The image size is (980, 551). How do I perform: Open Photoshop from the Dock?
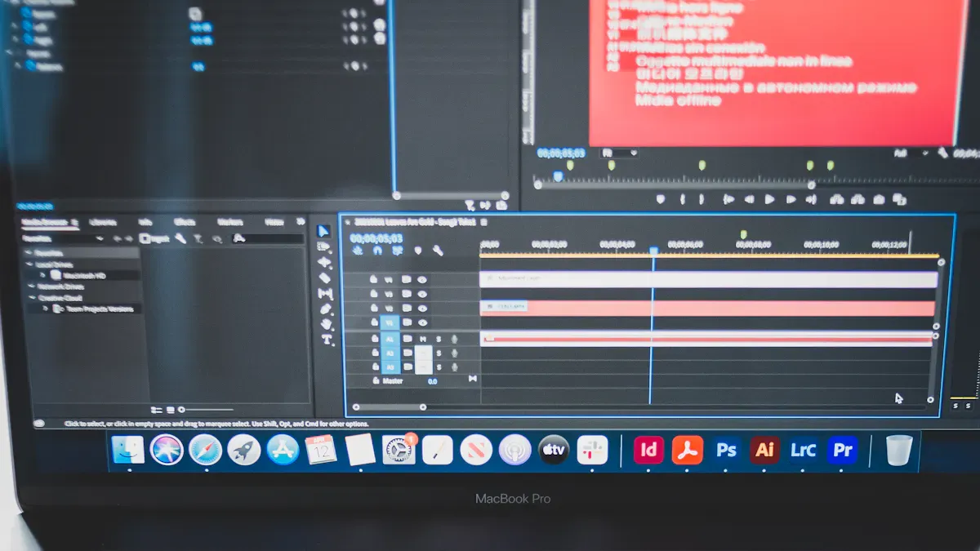(x=726, y=450)
